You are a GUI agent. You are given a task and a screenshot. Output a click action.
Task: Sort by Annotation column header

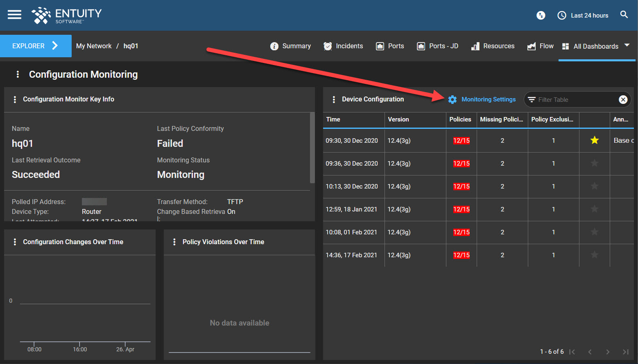tap(622, 119)
